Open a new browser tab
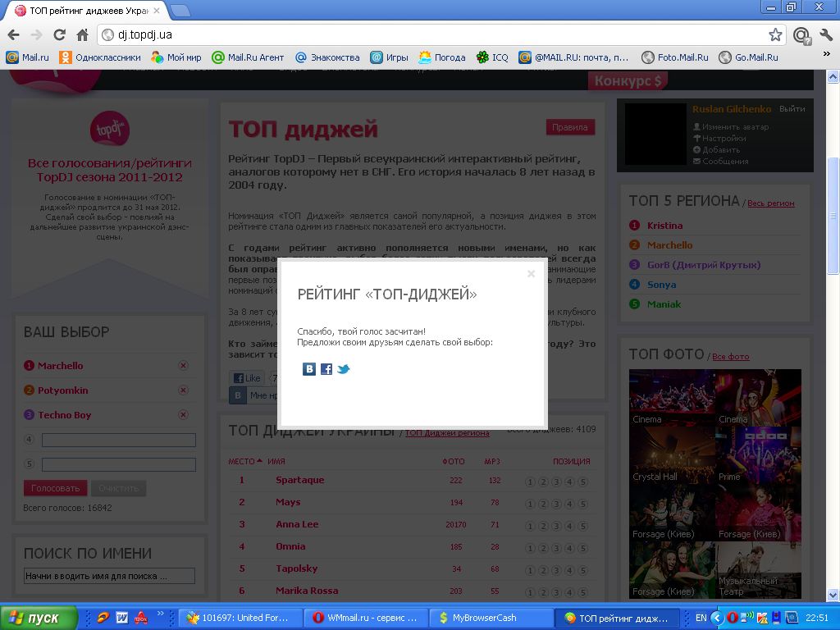This screenshot has height=630, width=840. 180,10
